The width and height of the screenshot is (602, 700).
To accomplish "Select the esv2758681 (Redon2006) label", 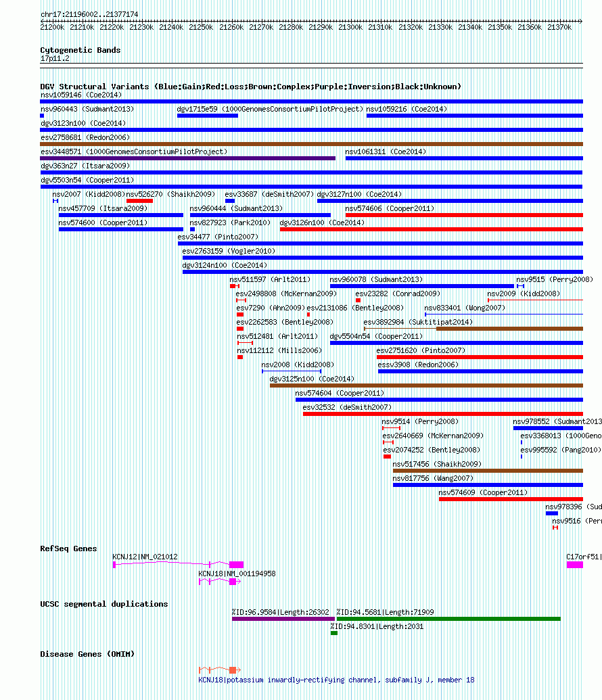I will click(x=85, y=137).
